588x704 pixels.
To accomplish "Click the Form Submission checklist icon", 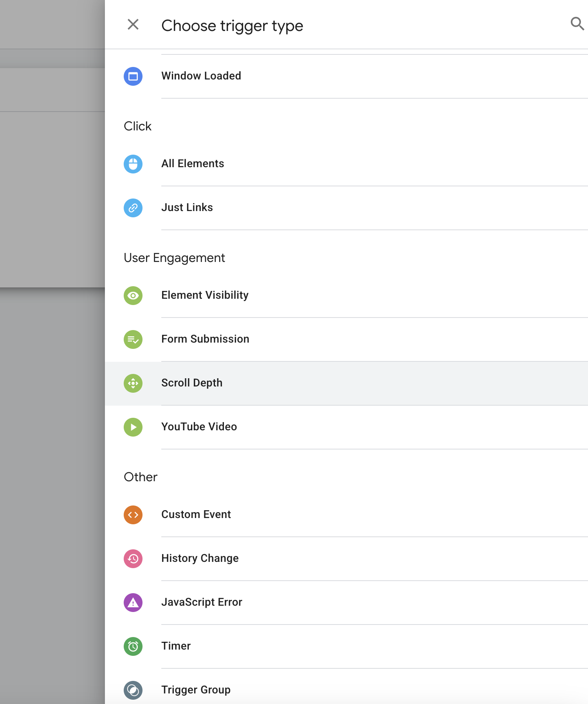I will 133,339.
